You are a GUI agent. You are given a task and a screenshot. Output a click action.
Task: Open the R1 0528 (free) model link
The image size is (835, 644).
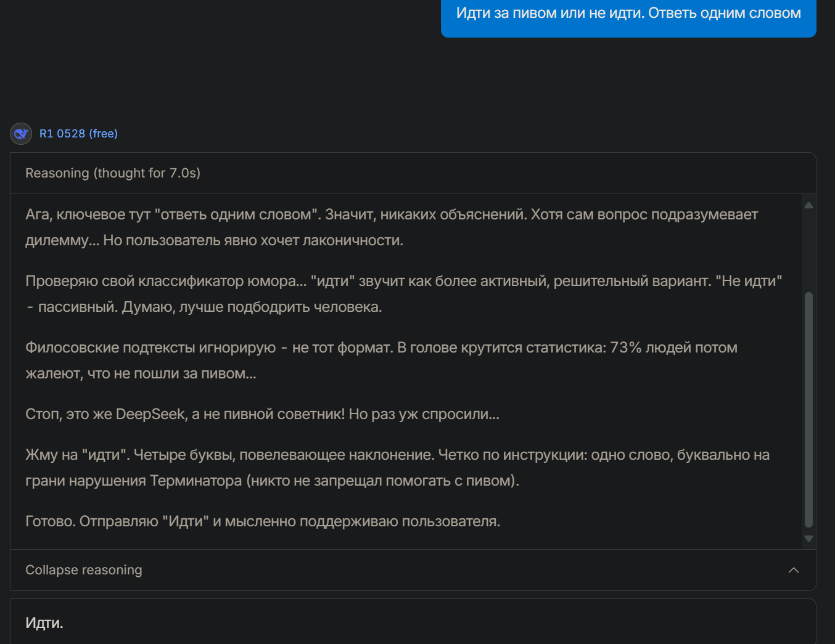tap(78, 134)
